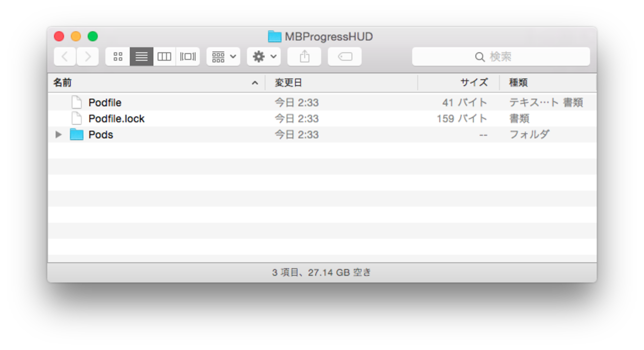The image size is (644, 350).
Task: Focus the 検索 search field
Action: click(x=501, y=57)
